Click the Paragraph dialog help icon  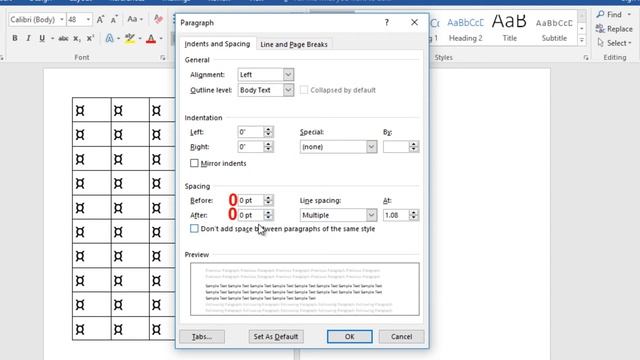387,22
